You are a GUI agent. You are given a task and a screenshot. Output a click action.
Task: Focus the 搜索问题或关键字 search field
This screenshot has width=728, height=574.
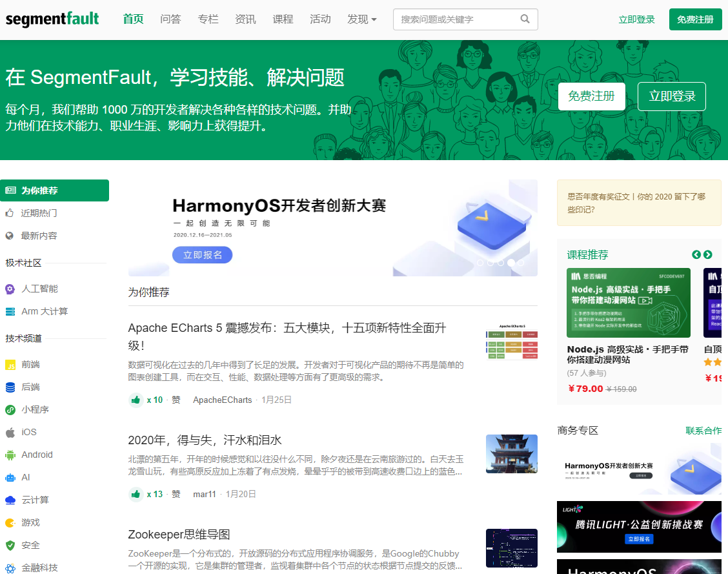pyautogui.click(x=465, y=19)
